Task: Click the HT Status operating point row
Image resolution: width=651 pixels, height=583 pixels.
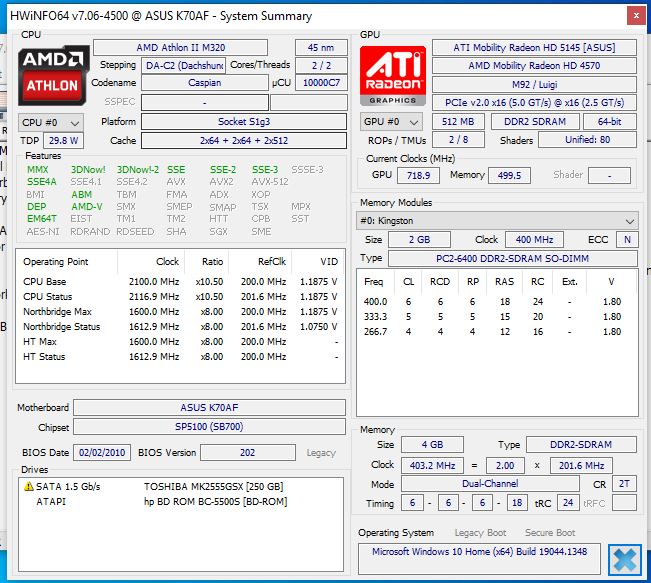Action: 180,356
